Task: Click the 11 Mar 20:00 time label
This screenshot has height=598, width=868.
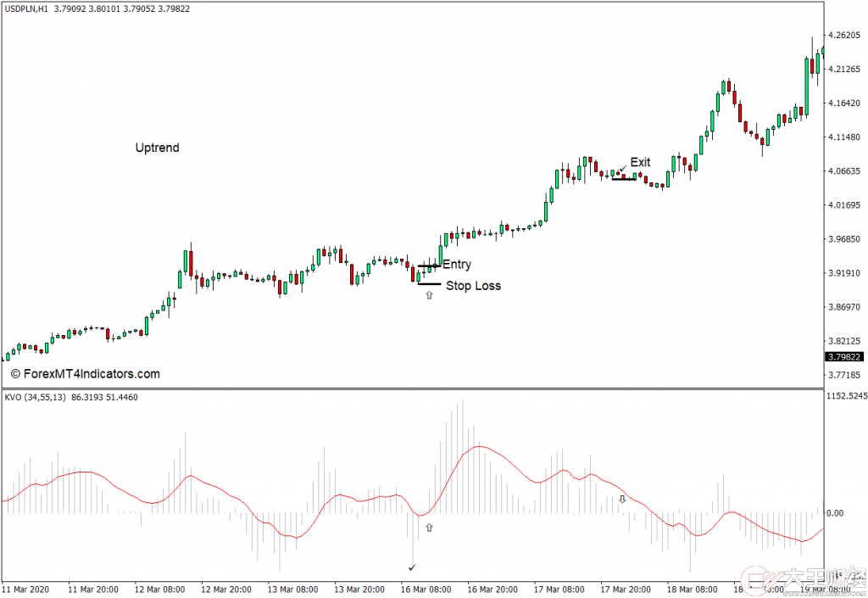Action: pyautogui.click(x=93, y=590)
